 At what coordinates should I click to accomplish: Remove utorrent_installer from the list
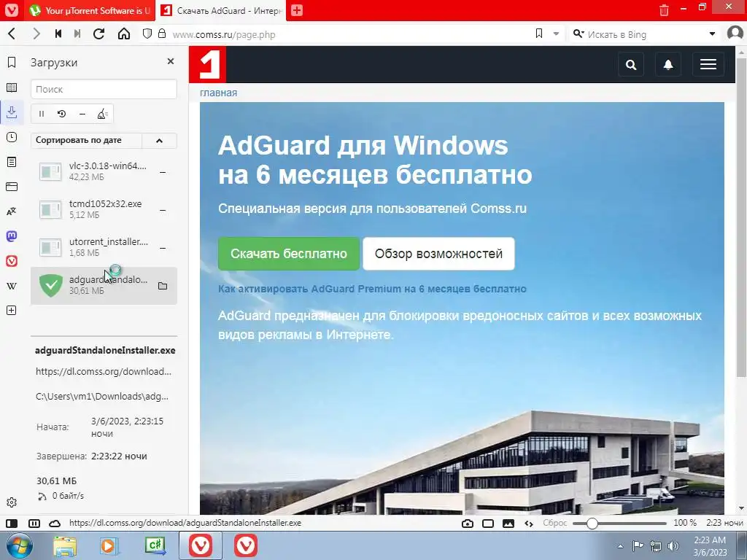coord(163,248)
